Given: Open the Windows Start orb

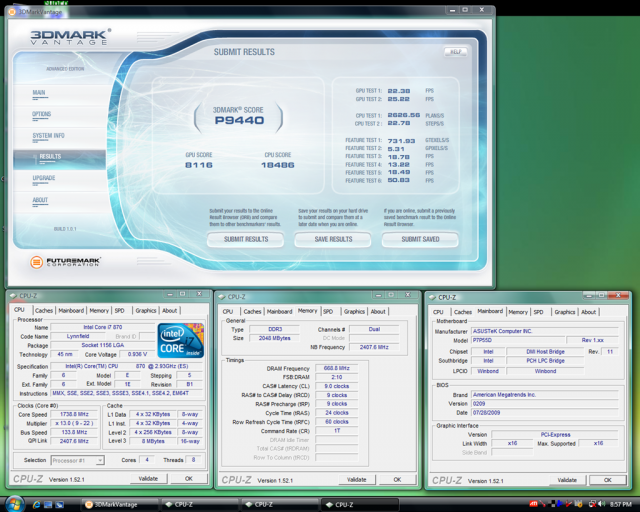Looking at the screenshot, I should [x=15, y=504].
